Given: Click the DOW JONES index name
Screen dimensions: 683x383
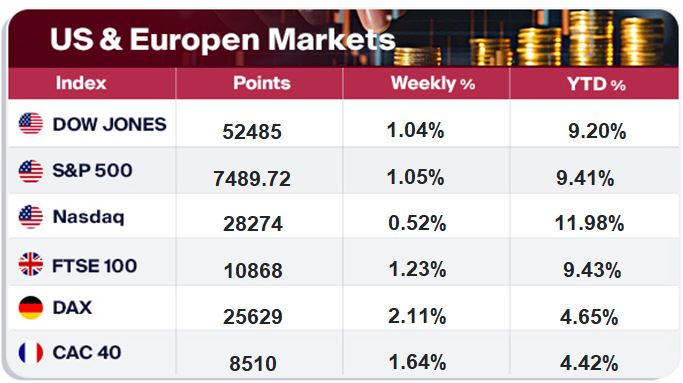Looking at the screenshot, I should pyautogui.click(x=109, y=124).
